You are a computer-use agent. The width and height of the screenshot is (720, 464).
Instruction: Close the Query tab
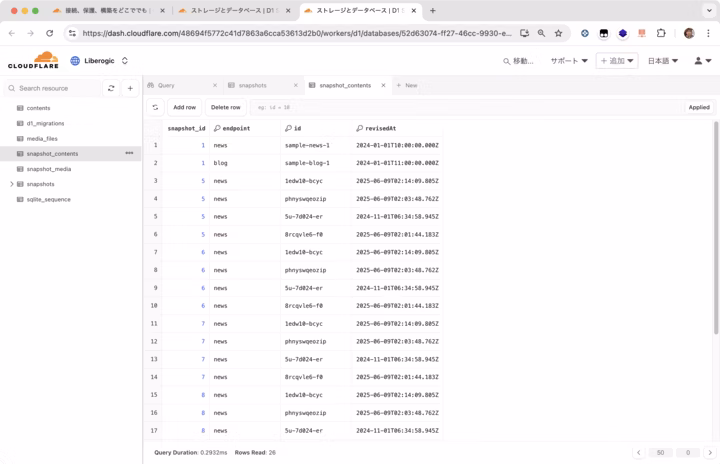point(212,86)
